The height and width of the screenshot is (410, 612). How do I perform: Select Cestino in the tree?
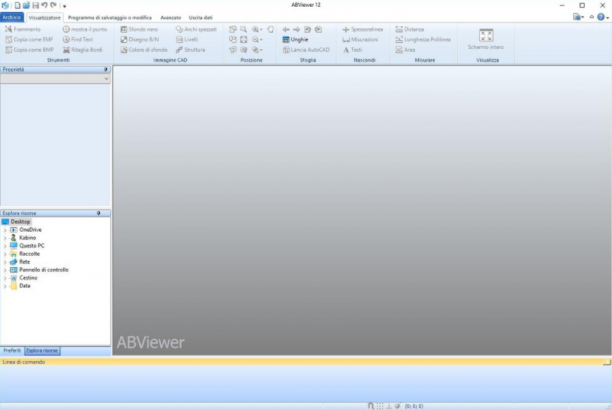pyautogui.click(x=28, y=278)
